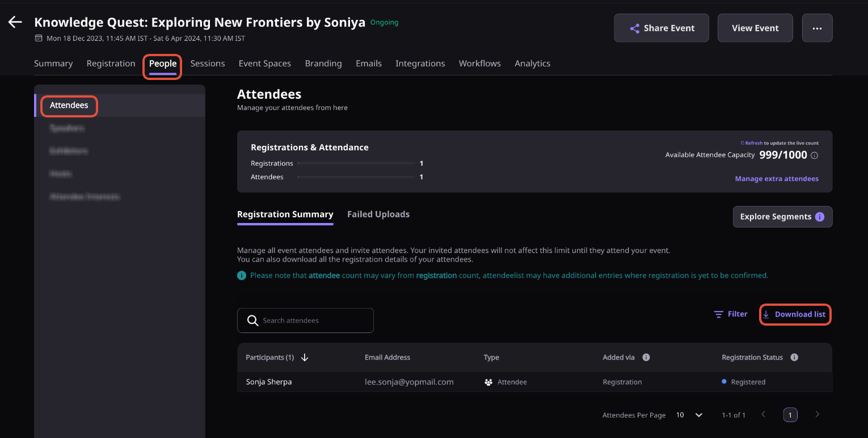Viewport: 868px width, 438px height.
Task: Click the info icon on Explore Segments
Action: tap(819, 217)
